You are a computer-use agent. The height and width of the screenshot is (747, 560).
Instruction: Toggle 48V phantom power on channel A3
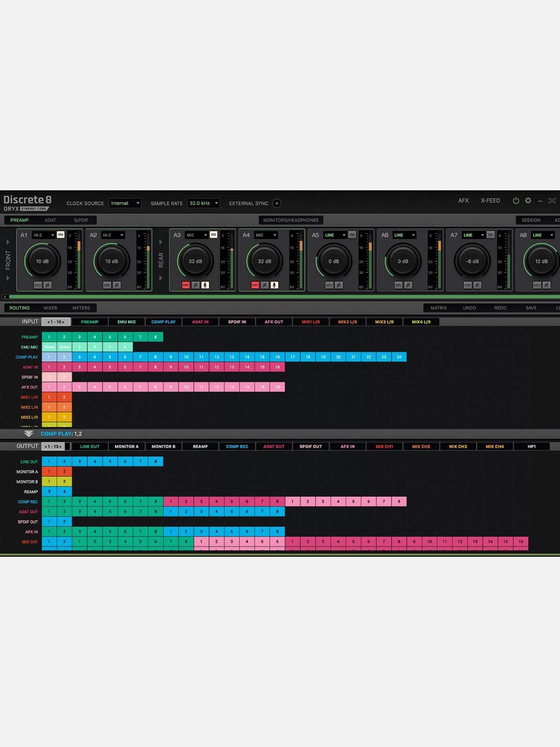coord(186,285)
